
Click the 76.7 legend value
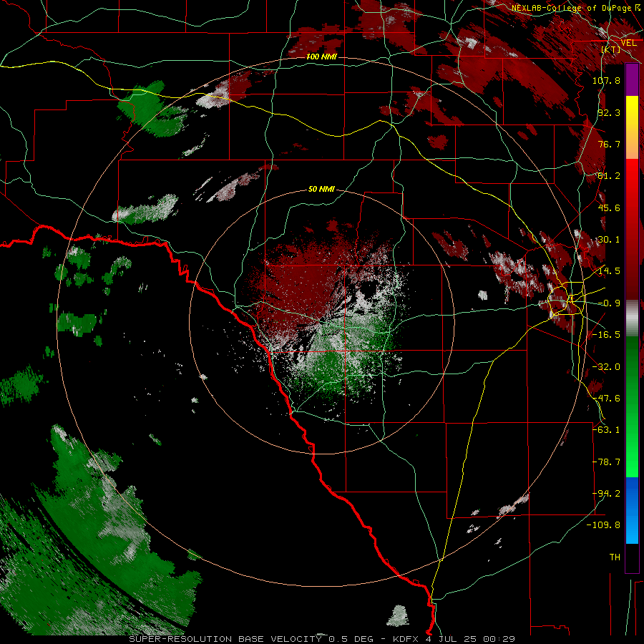click(x=609, y=144)
